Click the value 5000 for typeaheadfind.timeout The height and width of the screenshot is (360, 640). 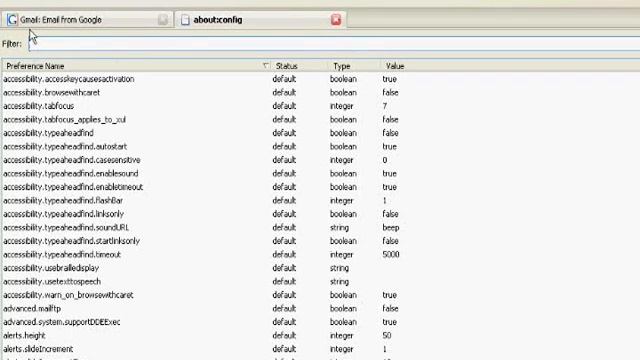pos(391,254)
